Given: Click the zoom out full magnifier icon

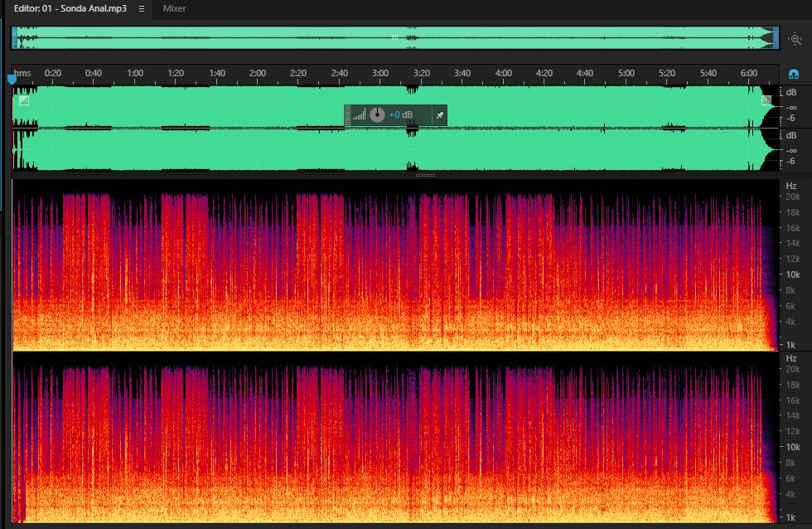Looking at the screenshot, I should tap(795, 39).
